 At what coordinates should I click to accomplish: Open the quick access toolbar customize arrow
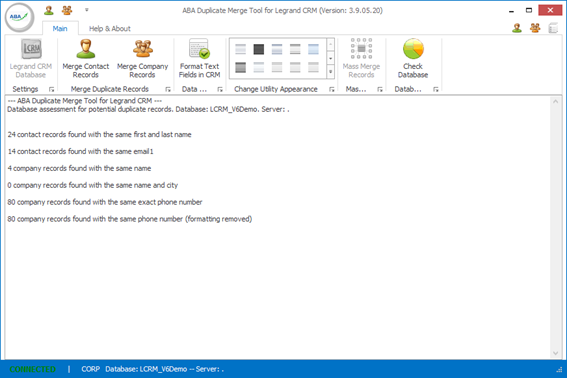click(87, 10)
